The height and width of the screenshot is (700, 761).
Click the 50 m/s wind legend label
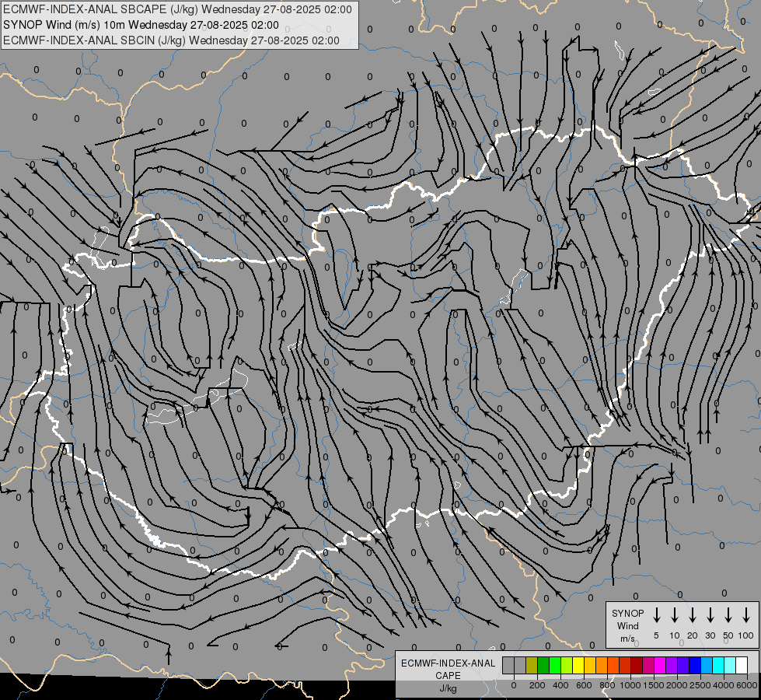728,635
